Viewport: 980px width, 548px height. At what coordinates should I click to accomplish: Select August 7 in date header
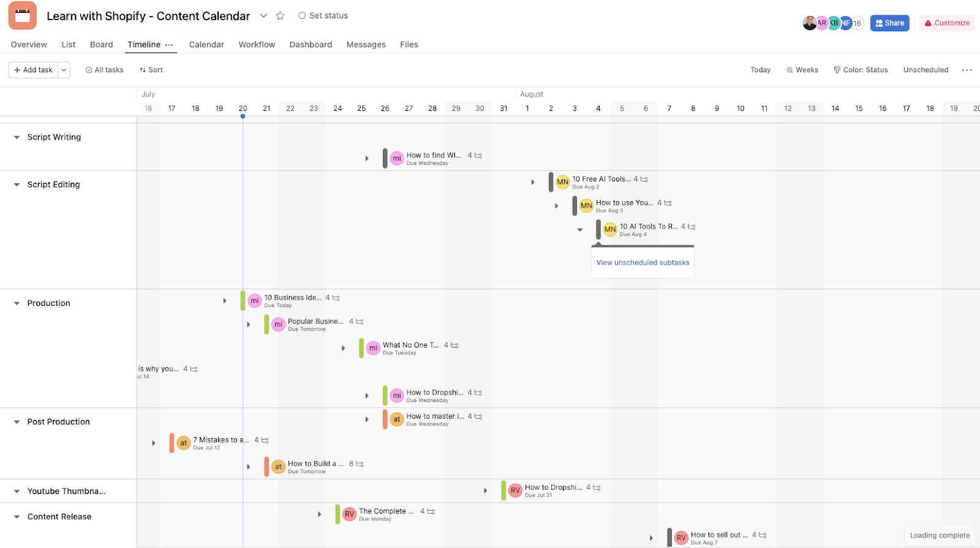coord(669,108)
